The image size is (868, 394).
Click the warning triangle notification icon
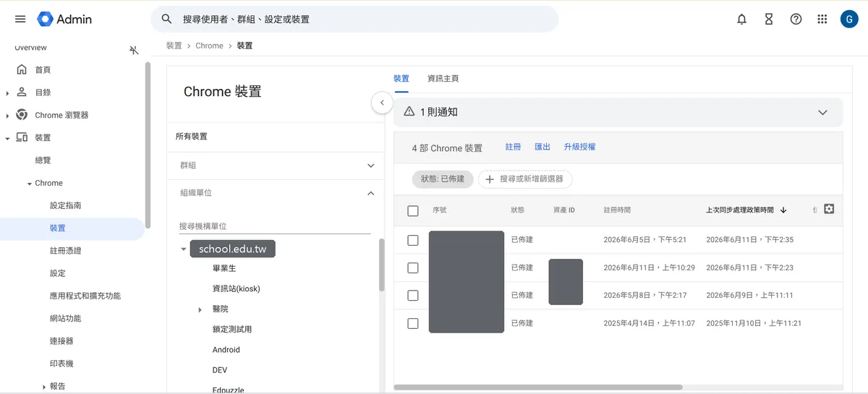coord(409,112)
